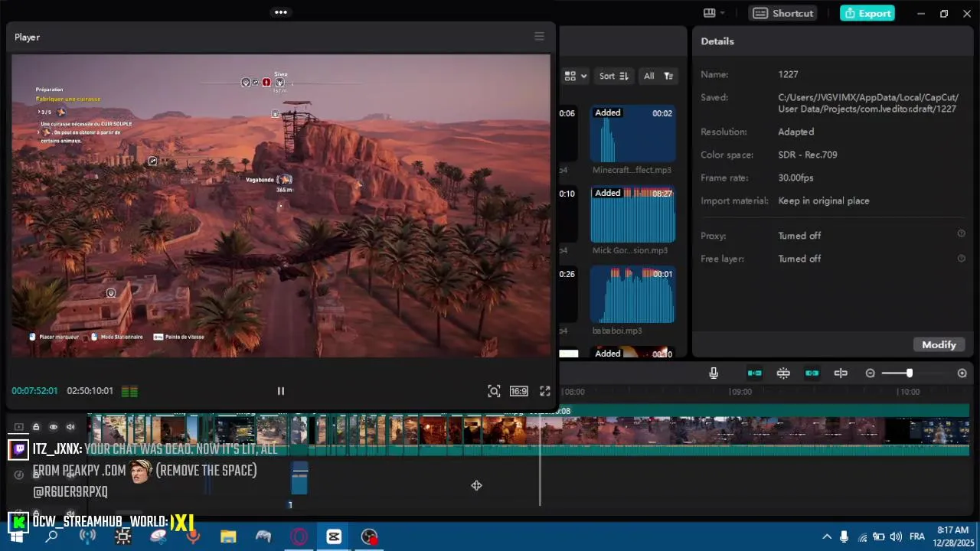980x551 pixels.
Task: Select the Minecraft effect mp3 thumbnail
Action: (x=632, y=134)
